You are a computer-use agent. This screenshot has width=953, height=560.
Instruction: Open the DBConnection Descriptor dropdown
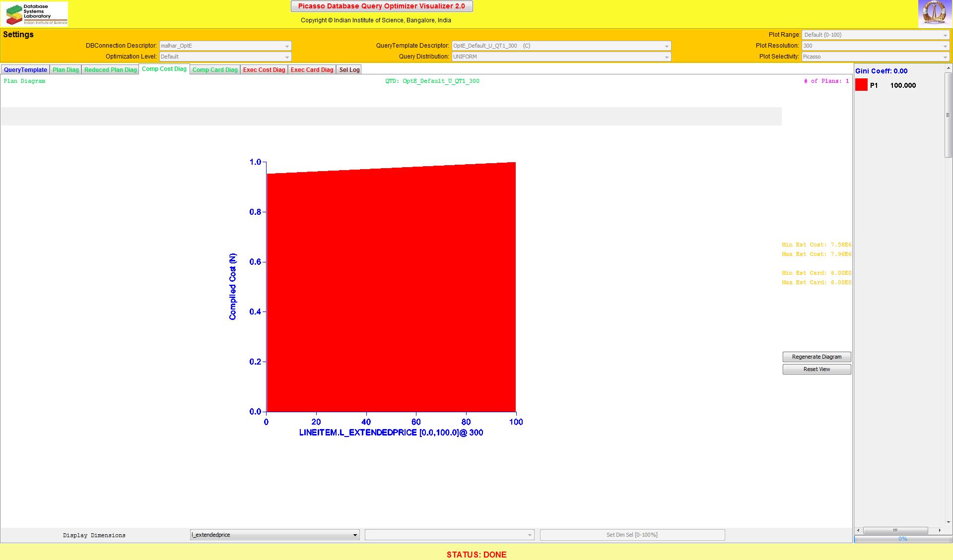225,46
